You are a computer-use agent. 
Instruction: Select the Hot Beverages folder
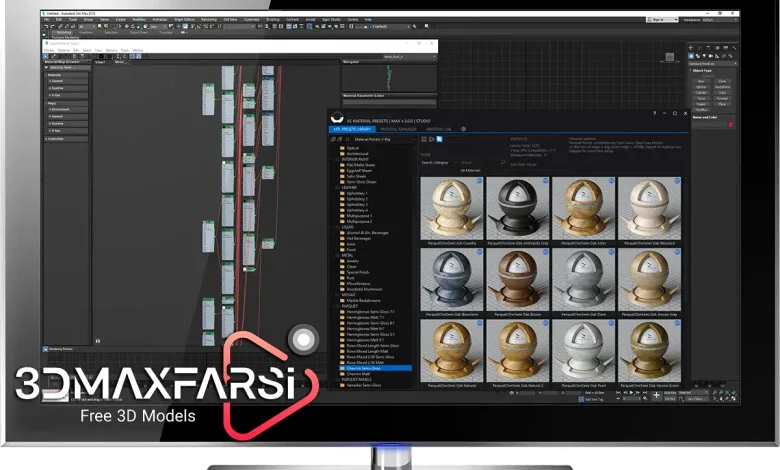coord(359,238)
